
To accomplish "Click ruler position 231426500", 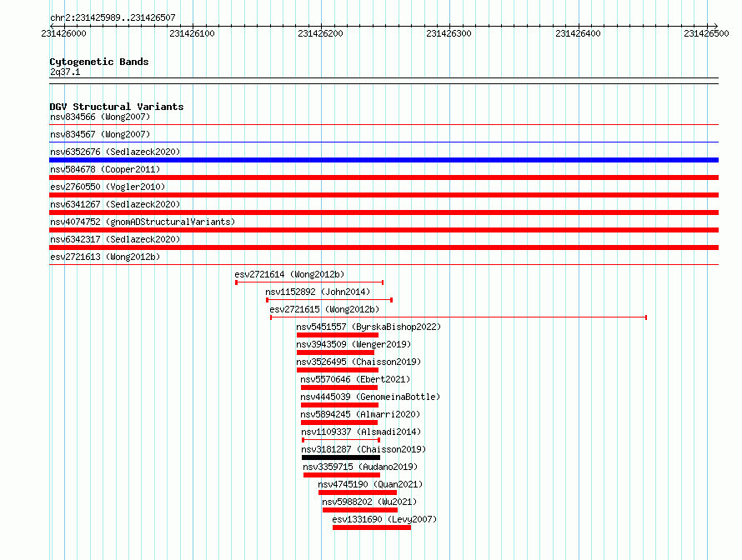I will 706,33.
